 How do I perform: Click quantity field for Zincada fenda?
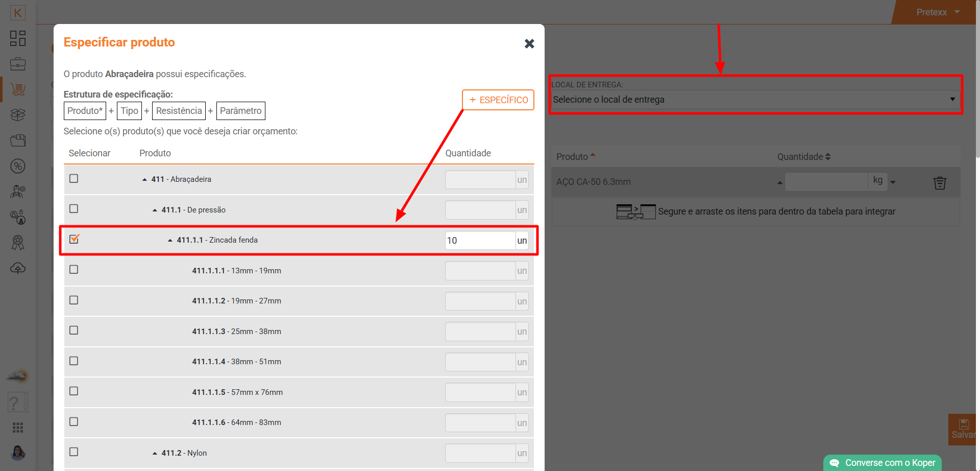click(480, 241)
